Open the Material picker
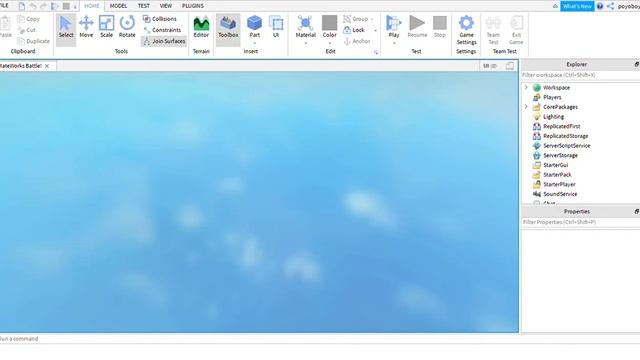The width and height of the screenshot is (640, 360). coord(305,27)
